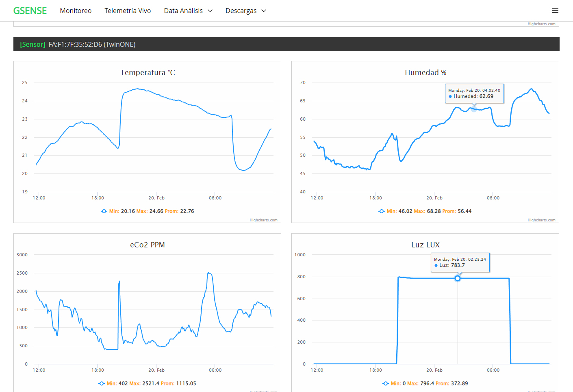Open the hamburger menu icon

pos(555,11)
